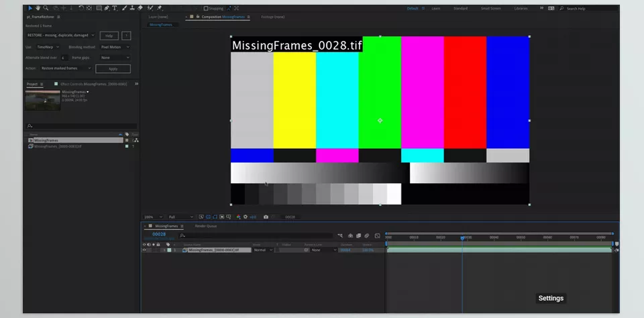
Task: Select the MissingFrames composition in Project panel
Action: [x=47, y=140]
